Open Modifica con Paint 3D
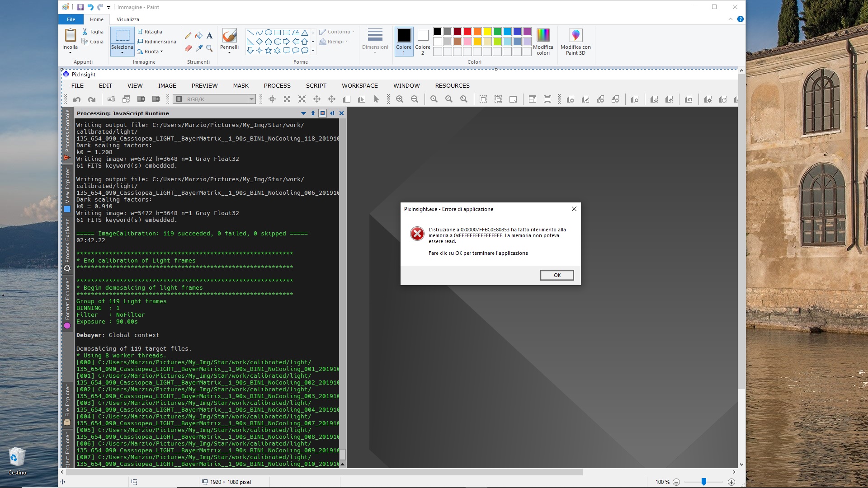 point(576,41)
